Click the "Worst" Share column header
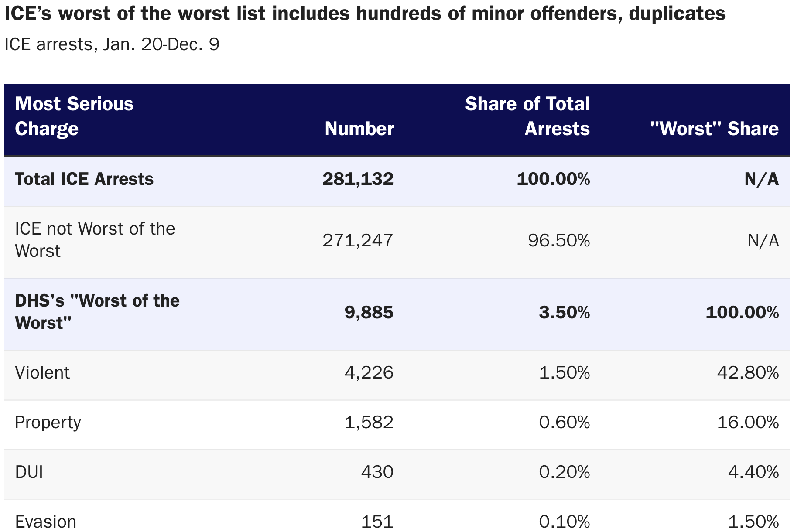 coord(714,129)
